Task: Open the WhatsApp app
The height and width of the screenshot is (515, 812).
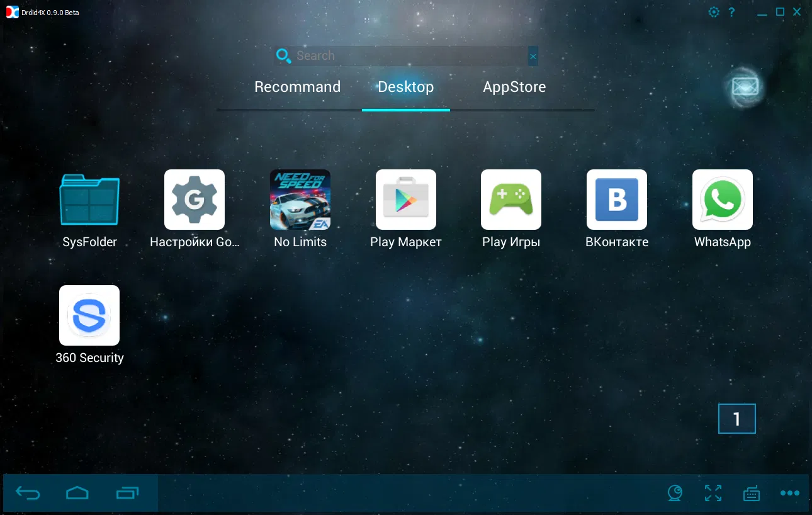Action: (x=723, y=200)
